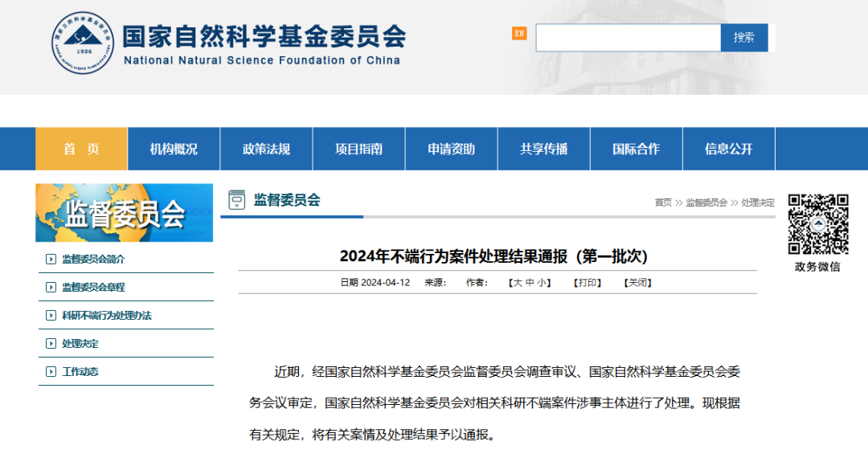Expand 监督委员会章程 sidebar entry
The width and height of the screenshot is (868, 470).
pos(95,287)
